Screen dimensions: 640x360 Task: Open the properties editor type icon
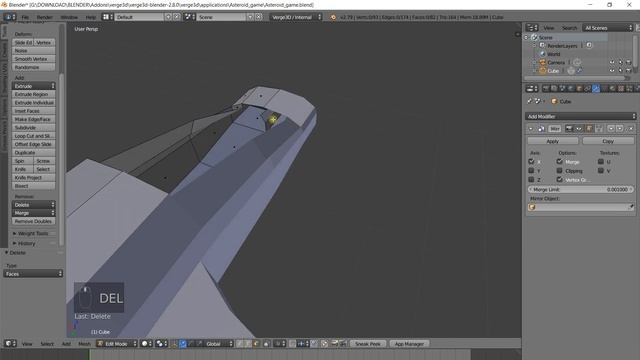coord(531,88)
